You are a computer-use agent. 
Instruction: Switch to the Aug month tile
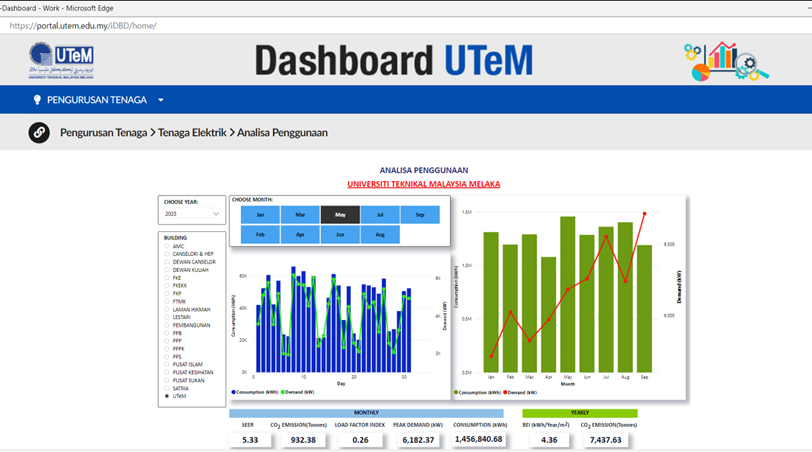tap(380, 235)
